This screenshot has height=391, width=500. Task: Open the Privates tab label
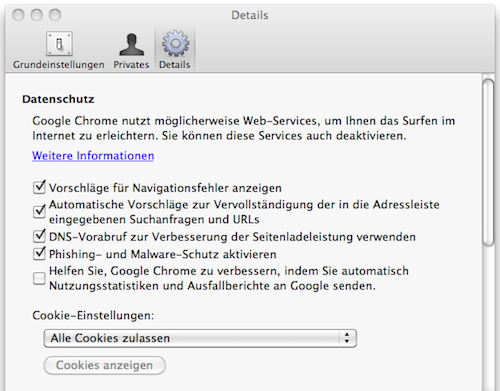coord(131,65)
